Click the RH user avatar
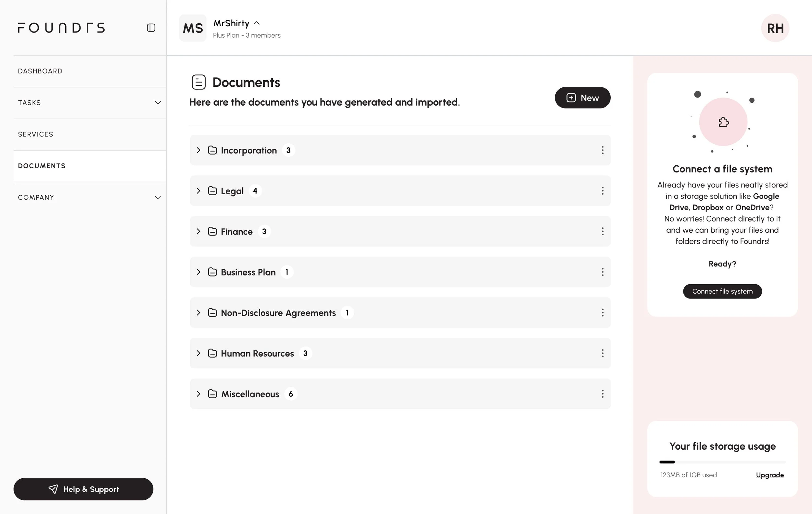The width and height of the screenshot is (812, 514). pos(775,28)
